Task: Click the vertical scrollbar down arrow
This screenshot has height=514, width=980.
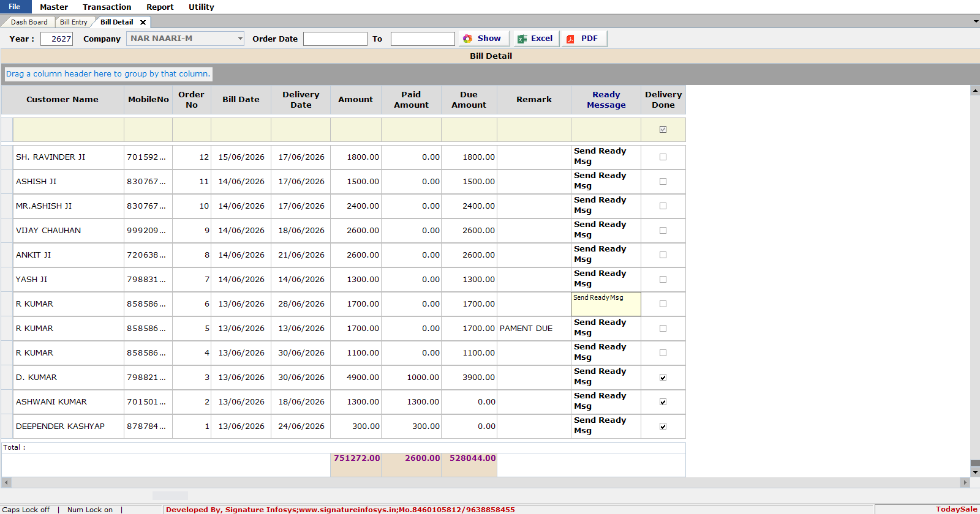Action: tap(975, 472)
